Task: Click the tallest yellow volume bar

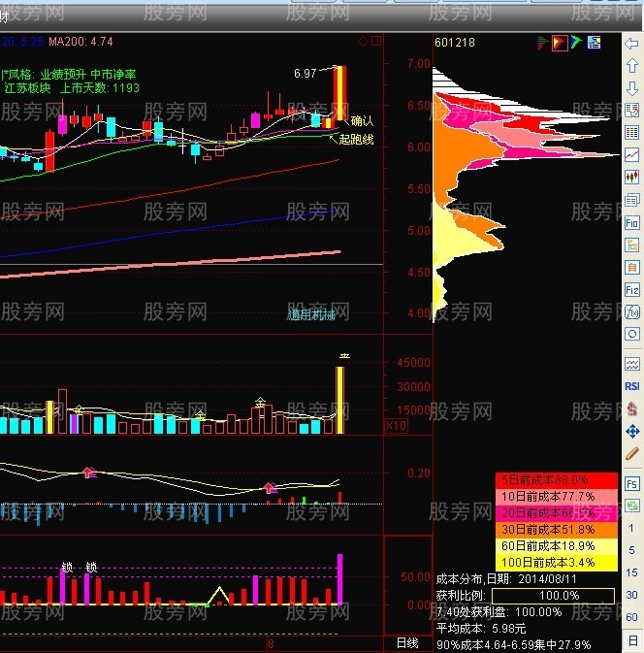Action: 339,400
